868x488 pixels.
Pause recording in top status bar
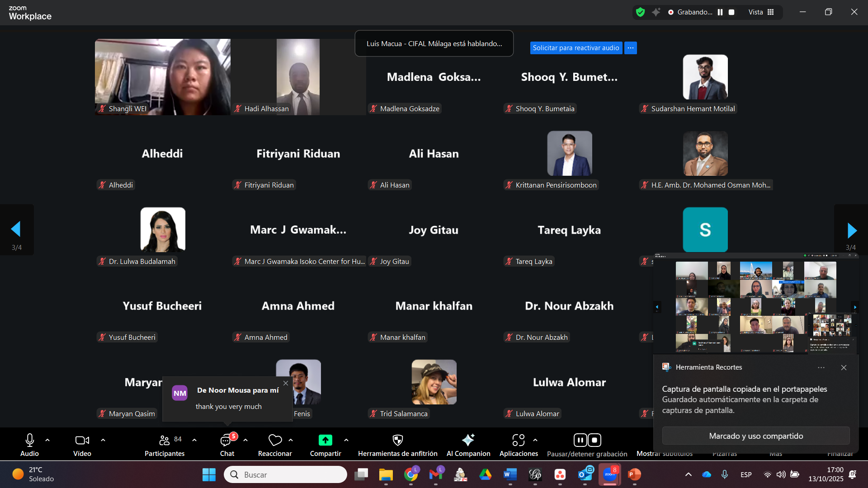tap(720, 12)
